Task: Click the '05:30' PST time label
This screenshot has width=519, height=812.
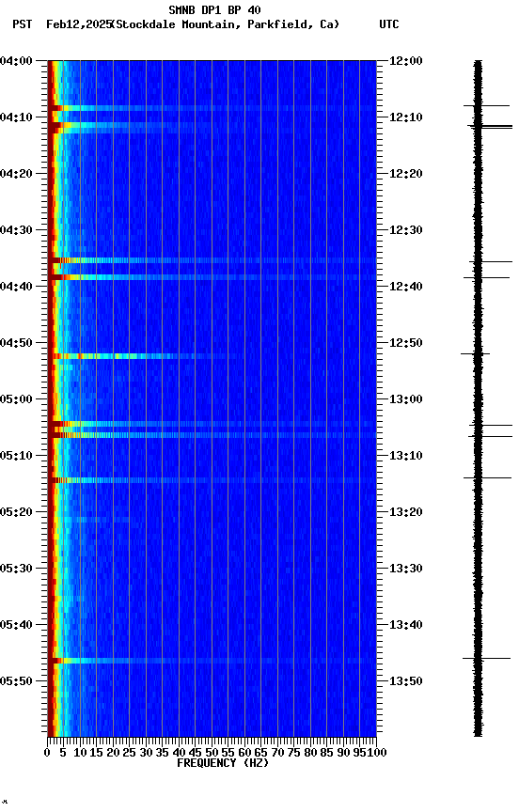Action: 16,570
